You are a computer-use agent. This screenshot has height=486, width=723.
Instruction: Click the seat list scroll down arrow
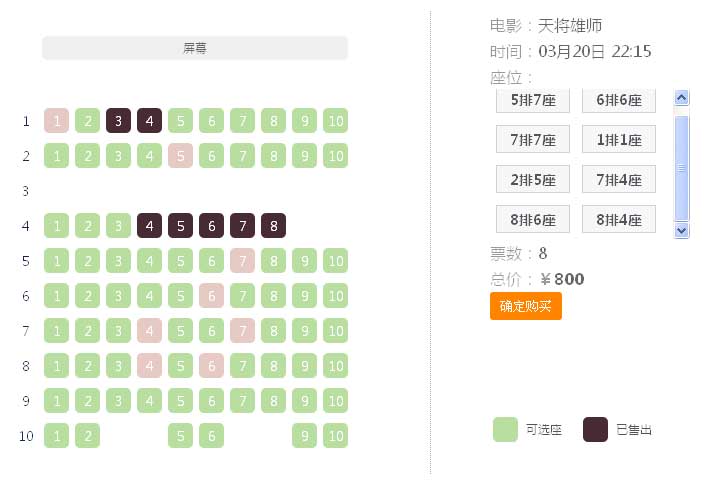682,230
